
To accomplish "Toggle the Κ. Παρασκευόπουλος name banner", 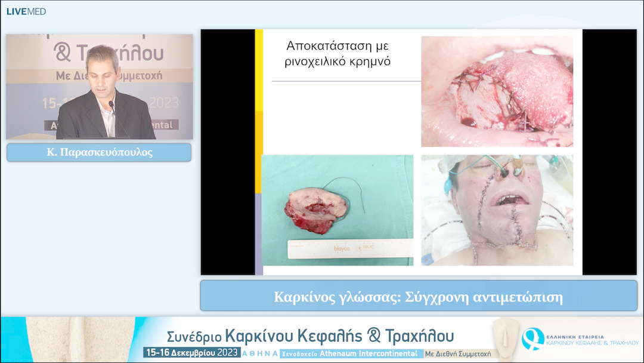I will (98, 152).
